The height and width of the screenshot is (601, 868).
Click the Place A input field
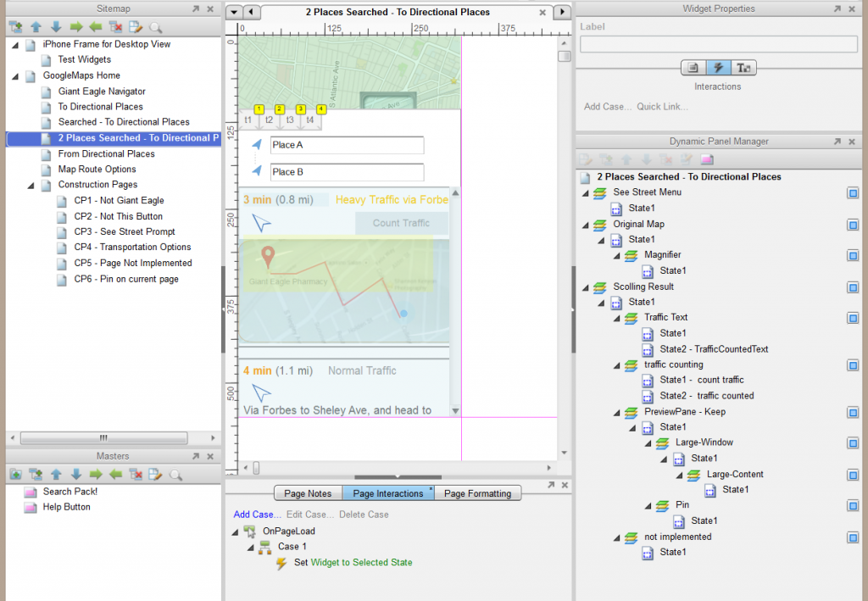[x=346, y=145]
